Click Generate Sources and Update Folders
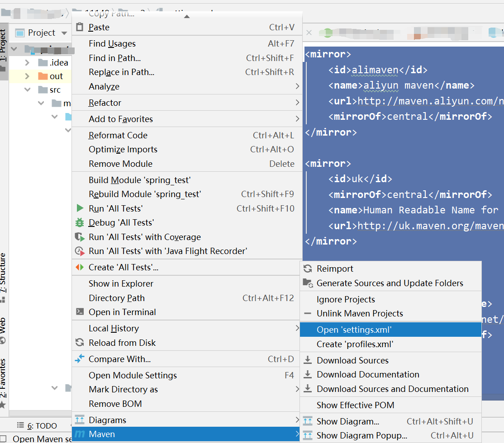This screenshot has height=443, width=504. 390,283
